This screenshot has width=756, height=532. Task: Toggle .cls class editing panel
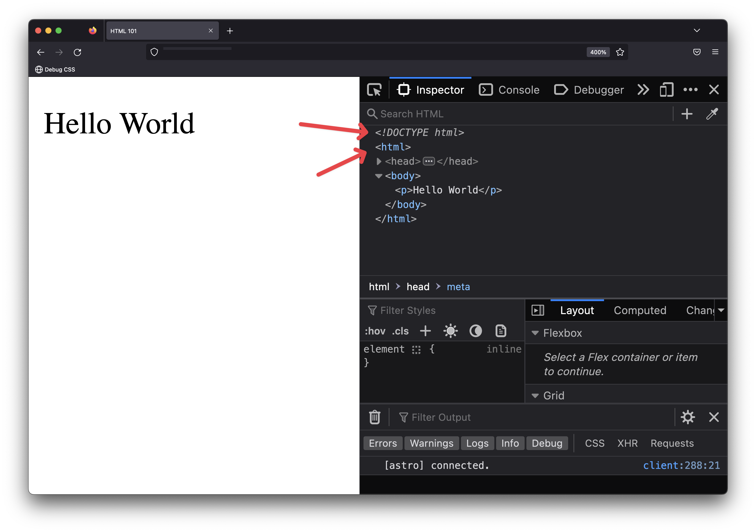(400, 331)
